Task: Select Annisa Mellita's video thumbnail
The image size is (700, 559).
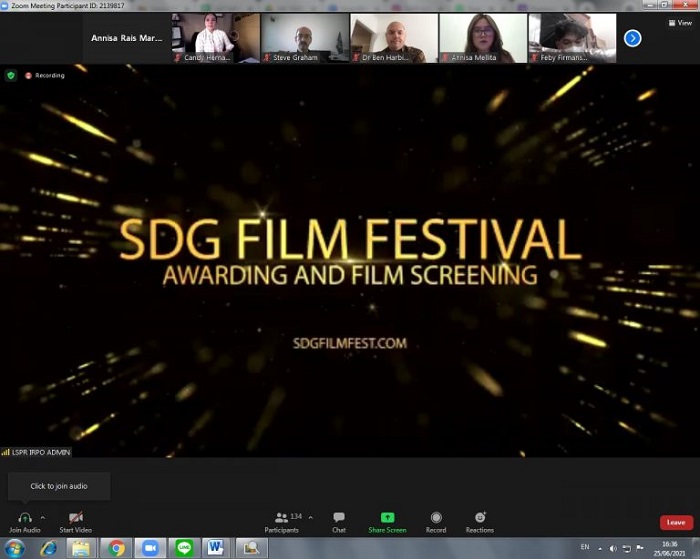Action: click(x=483, y=38)
